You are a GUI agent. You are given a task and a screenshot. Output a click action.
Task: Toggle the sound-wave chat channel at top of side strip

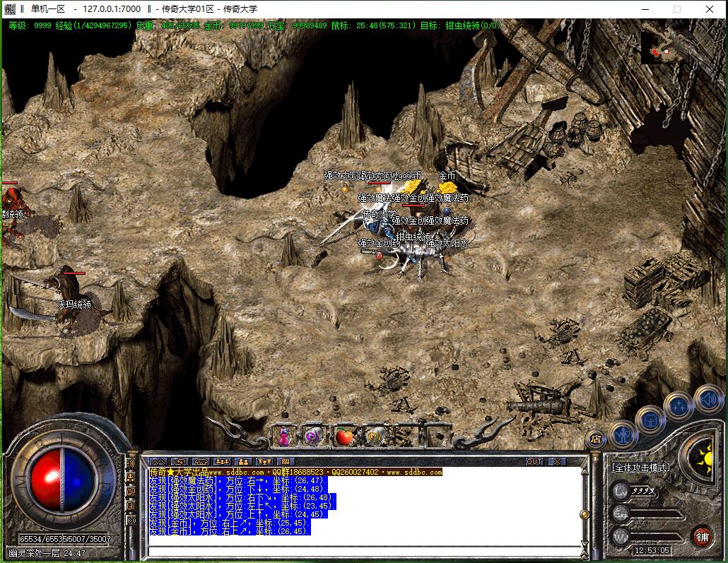tap(131, 463)
